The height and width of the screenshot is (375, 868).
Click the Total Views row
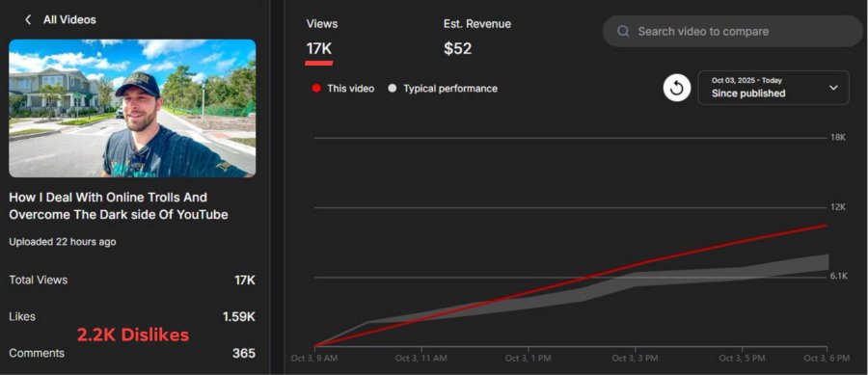132,280
